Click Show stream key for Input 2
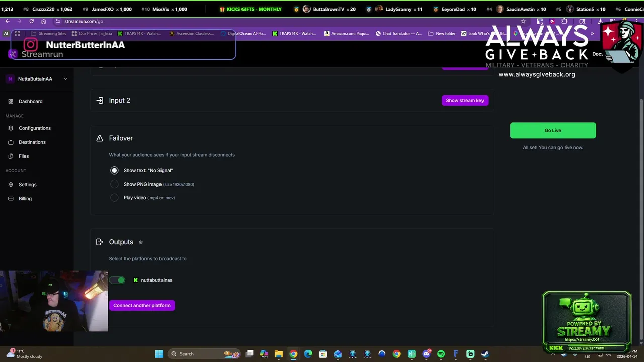Image resolution: width=644 pixels, height=362 pixels. pyautogui.click(x=465, y=100)
